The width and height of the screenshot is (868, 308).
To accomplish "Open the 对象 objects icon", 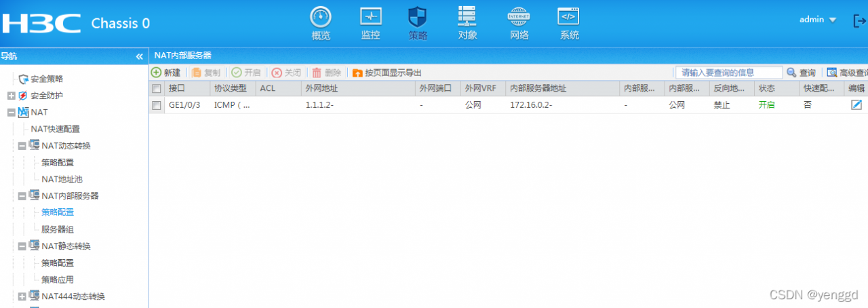I will point(467,16).
